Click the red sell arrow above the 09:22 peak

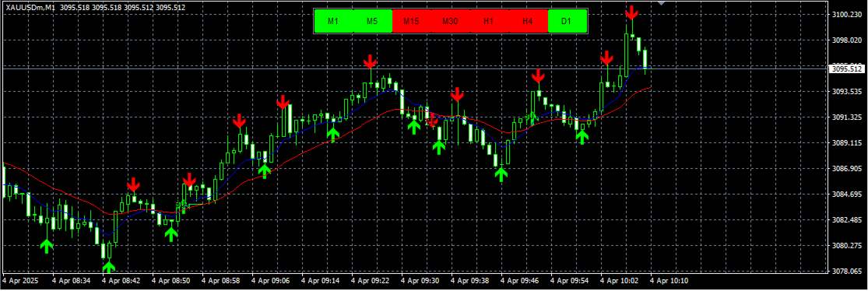pyautogui.click(x=371, y=62)
